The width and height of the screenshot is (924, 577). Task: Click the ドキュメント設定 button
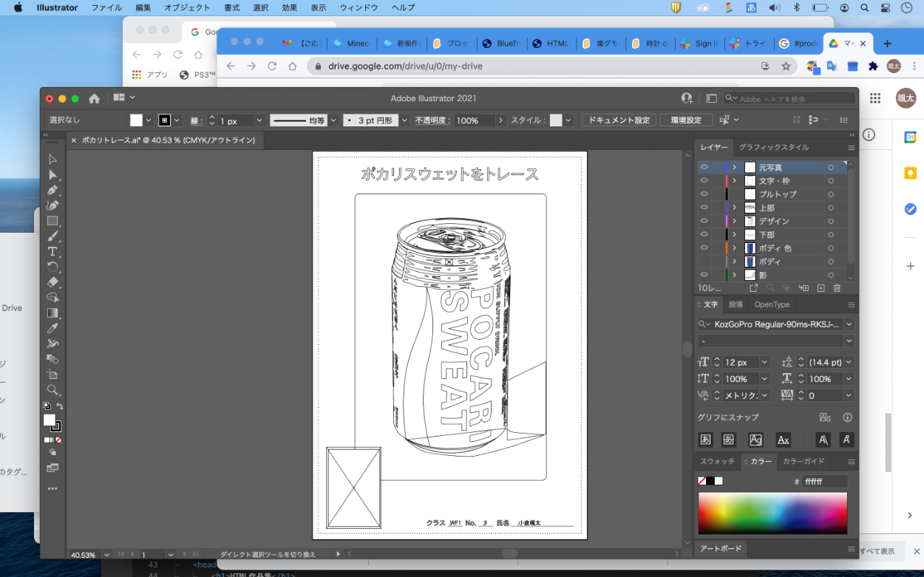click(619, 120)
